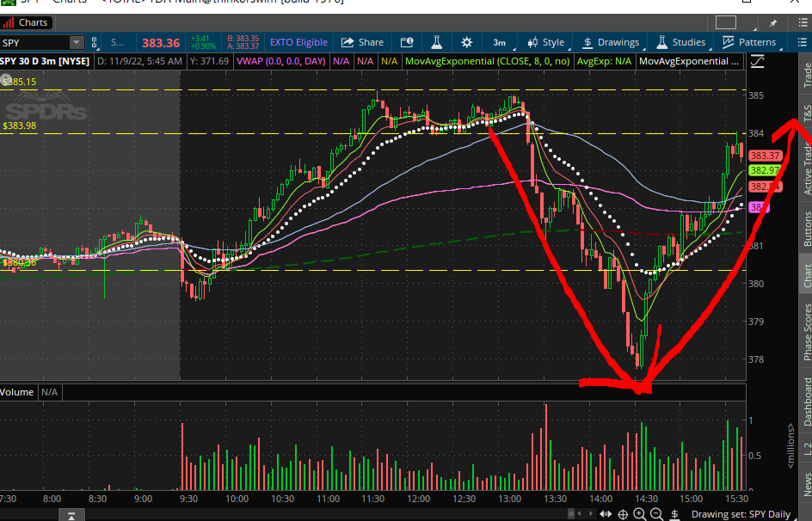Switch to the Phase Scores sidebar tab

point(806,332)
